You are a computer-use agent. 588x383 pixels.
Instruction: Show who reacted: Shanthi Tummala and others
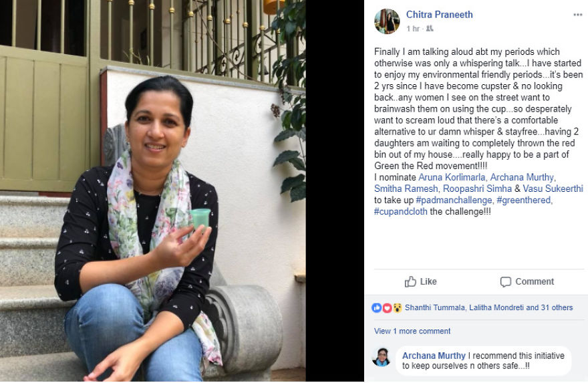coord(488,307)
